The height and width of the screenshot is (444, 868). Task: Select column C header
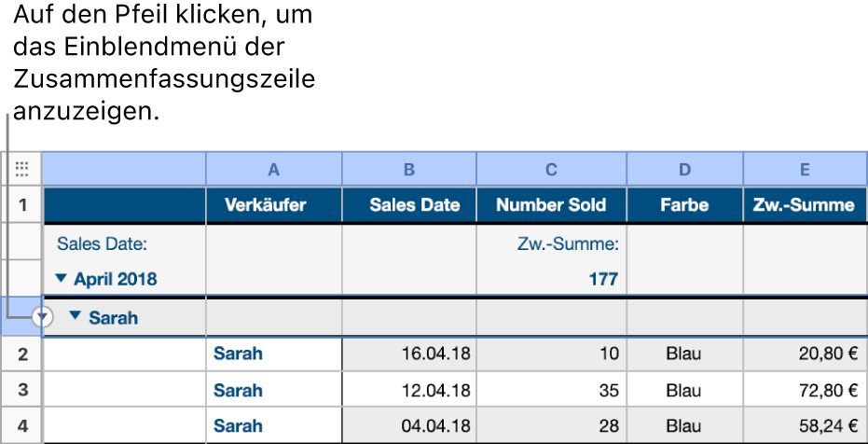click(551, 169)
